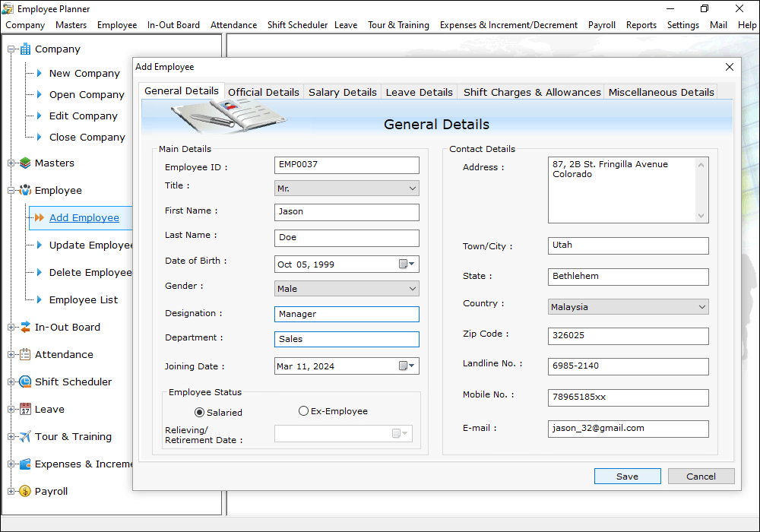This screenshot has height=532, width=760.
Task: Click arrow icon beside Employee List
Action: click(x=40, y=300)
